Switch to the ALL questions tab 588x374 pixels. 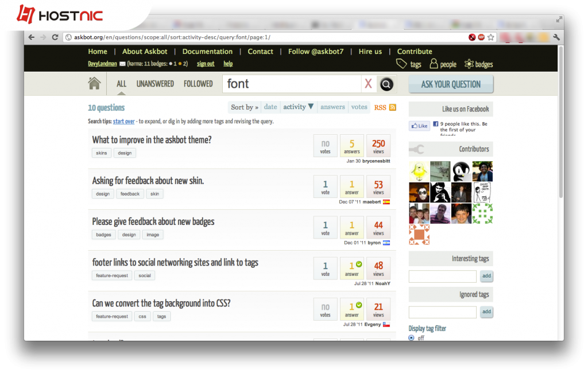click(121, 84)
